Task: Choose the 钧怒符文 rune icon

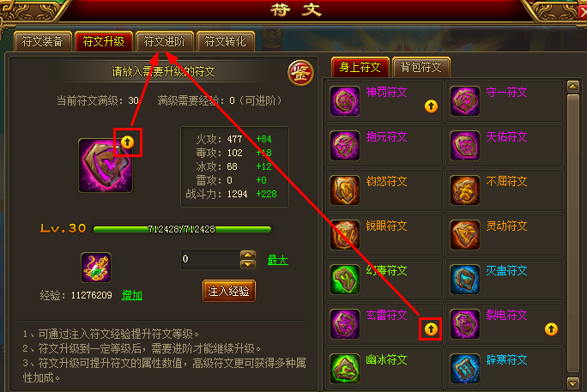Action: (345, 190)
